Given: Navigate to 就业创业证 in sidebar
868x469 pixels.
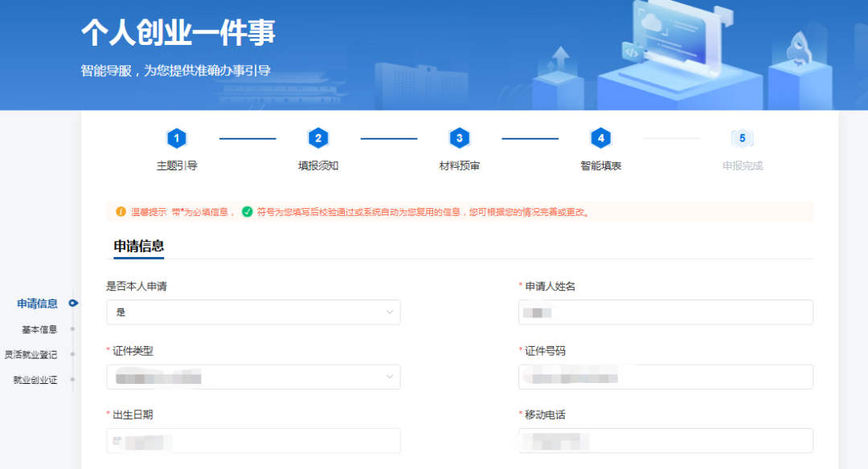Looking at the screenshot, I should coord(35,380).
